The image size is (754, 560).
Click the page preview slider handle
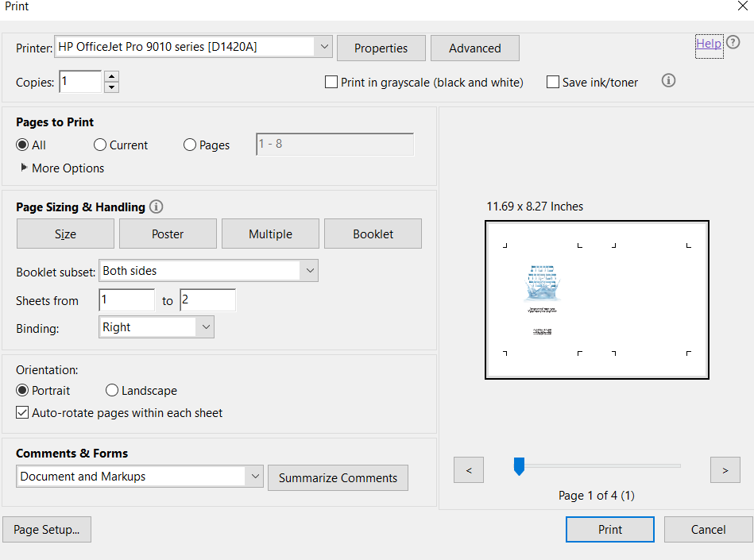[x=519, y=466]
